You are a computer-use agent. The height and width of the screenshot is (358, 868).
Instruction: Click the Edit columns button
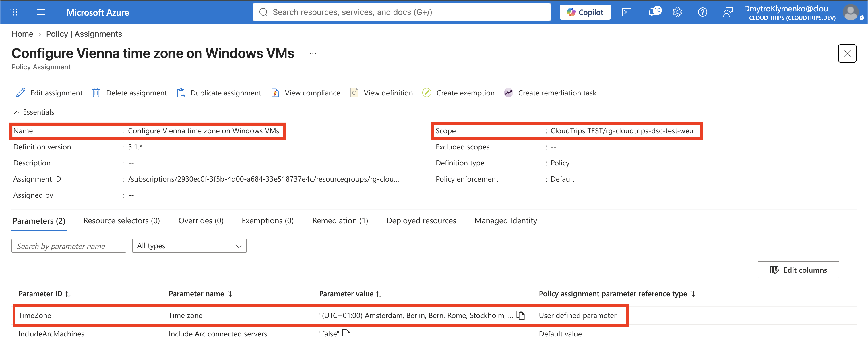[798, 270]
